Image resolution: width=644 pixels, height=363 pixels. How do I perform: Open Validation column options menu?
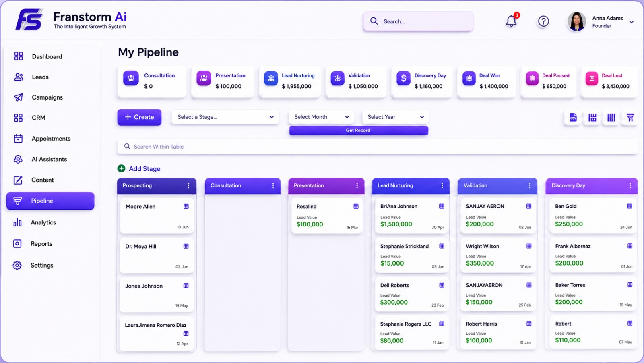click(530, 186)
